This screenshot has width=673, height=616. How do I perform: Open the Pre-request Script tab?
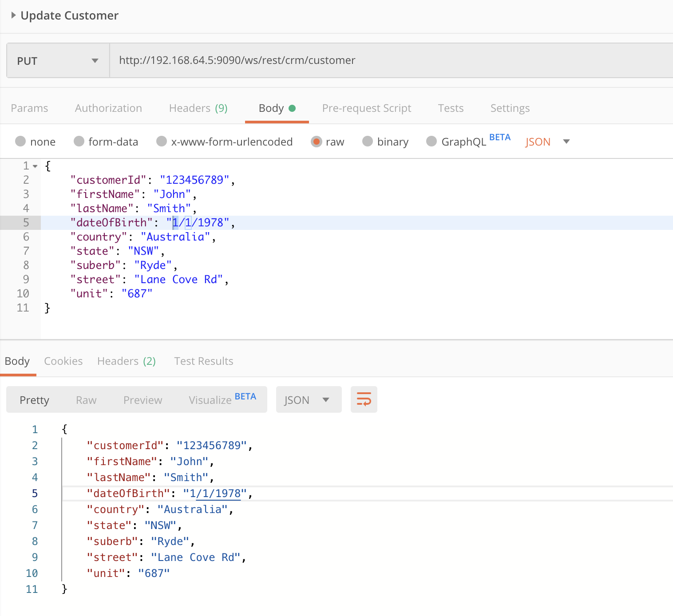coord(366,108)
